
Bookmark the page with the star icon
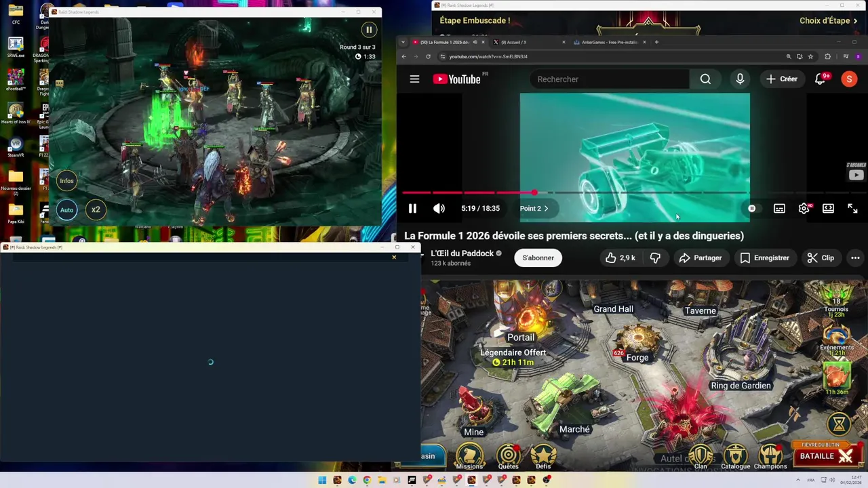[810, 57]
